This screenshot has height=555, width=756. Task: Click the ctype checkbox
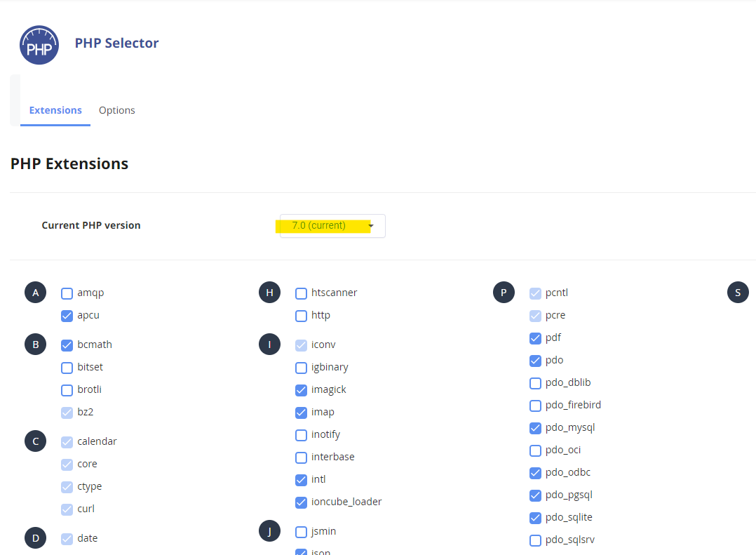point(67,487)
